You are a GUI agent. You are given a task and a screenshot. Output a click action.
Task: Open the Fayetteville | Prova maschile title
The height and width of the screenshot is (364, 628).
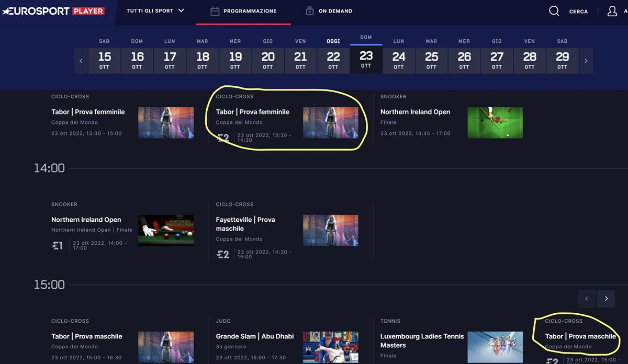pos(245,224)
